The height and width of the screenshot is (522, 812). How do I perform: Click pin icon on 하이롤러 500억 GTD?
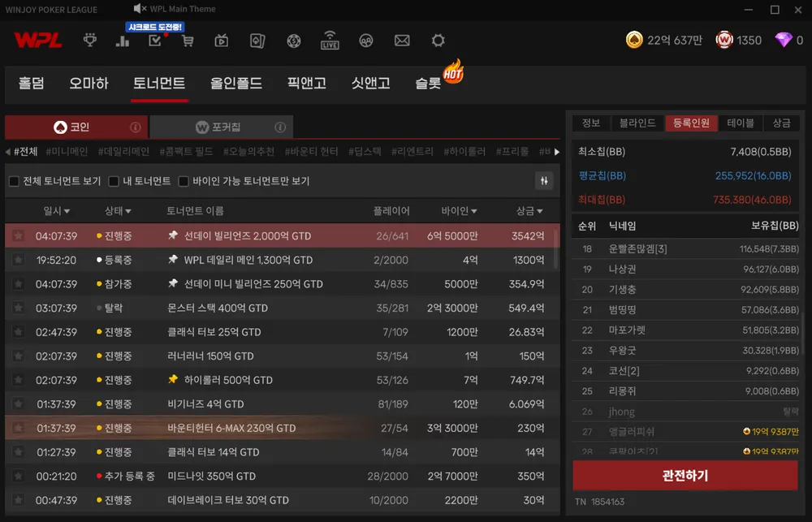click(173, 380)
